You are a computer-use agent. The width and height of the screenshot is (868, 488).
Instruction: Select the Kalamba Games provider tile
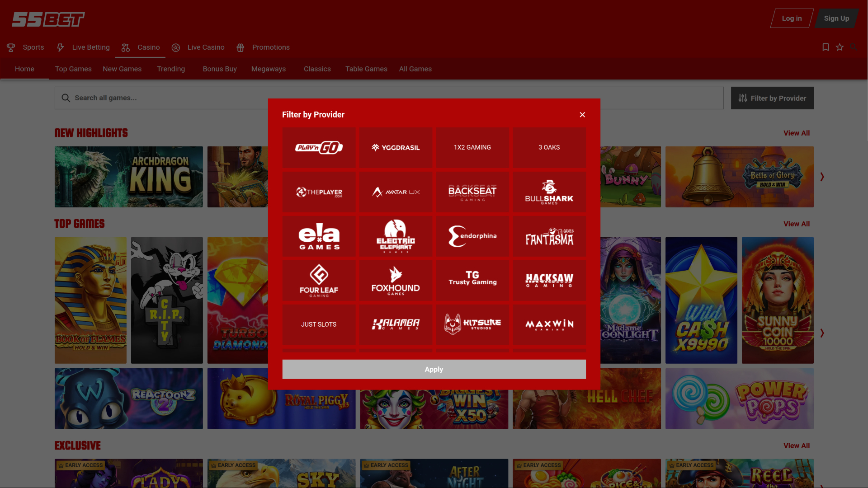396,324
